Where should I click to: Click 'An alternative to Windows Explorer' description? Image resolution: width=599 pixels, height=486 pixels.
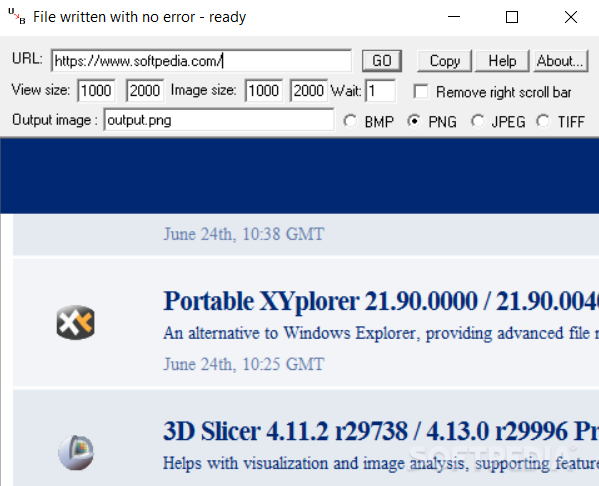point(381,333)
